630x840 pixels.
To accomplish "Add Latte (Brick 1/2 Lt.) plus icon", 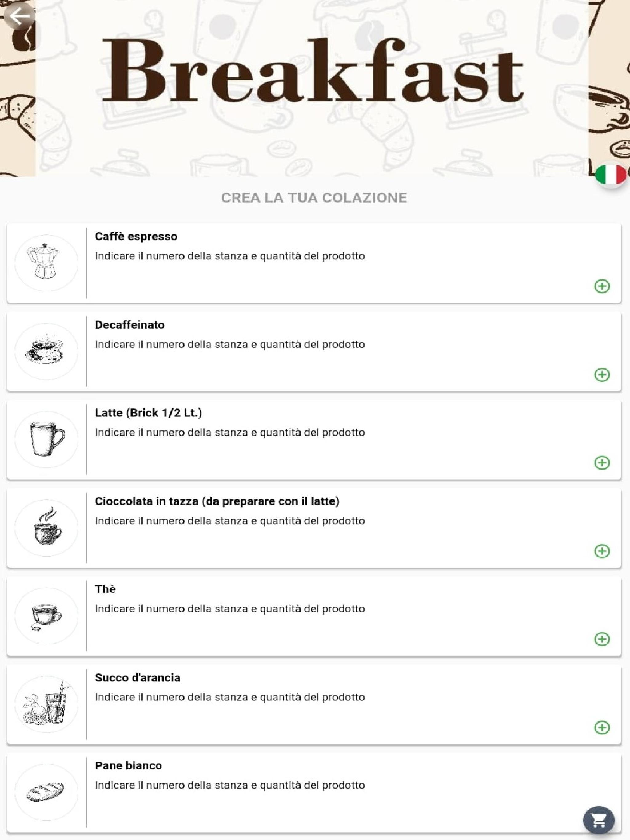I will (602, 462).
